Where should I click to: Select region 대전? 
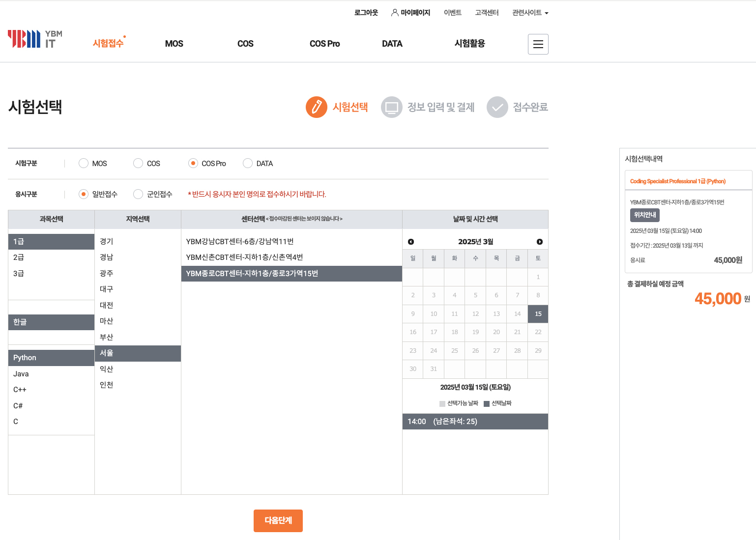coord(138,306)
